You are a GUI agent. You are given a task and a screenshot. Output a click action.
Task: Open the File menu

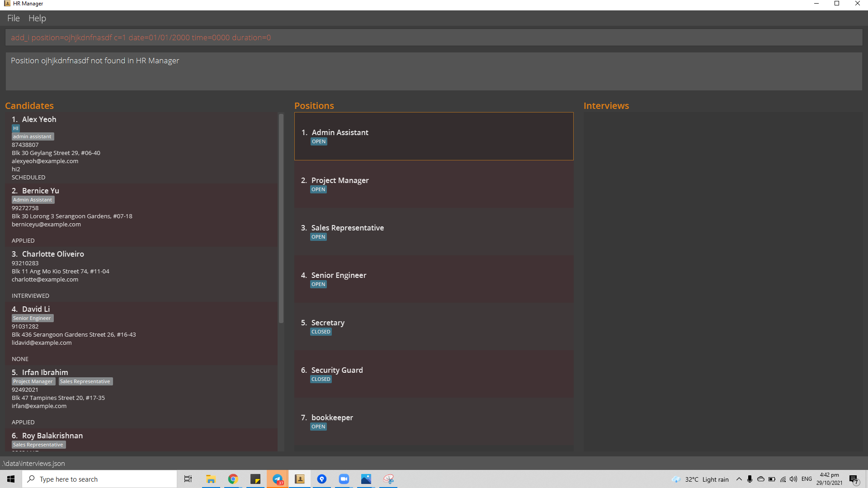(13, 18)
